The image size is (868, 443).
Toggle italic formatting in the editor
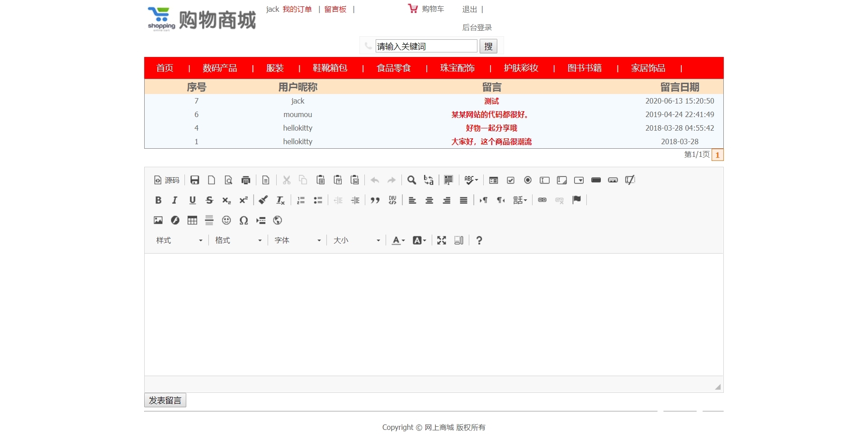pos(175,200)
